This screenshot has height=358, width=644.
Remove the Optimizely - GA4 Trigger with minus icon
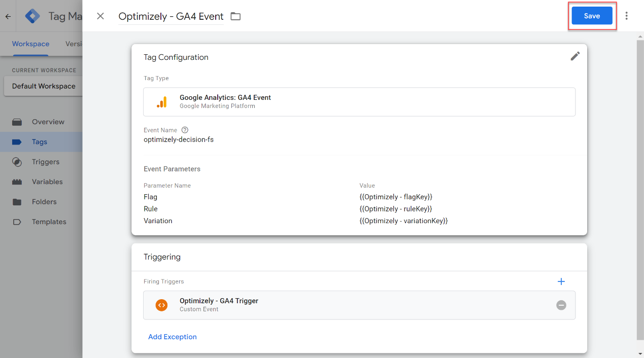[x=561, y=305]
